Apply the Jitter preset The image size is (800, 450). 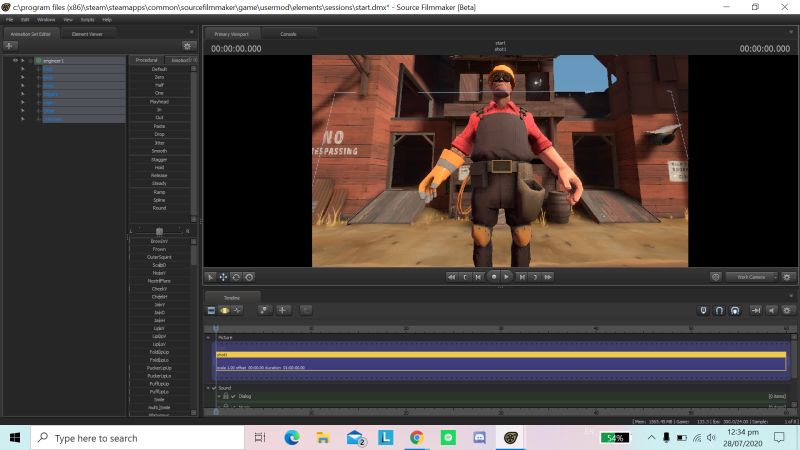click(159, 143)
